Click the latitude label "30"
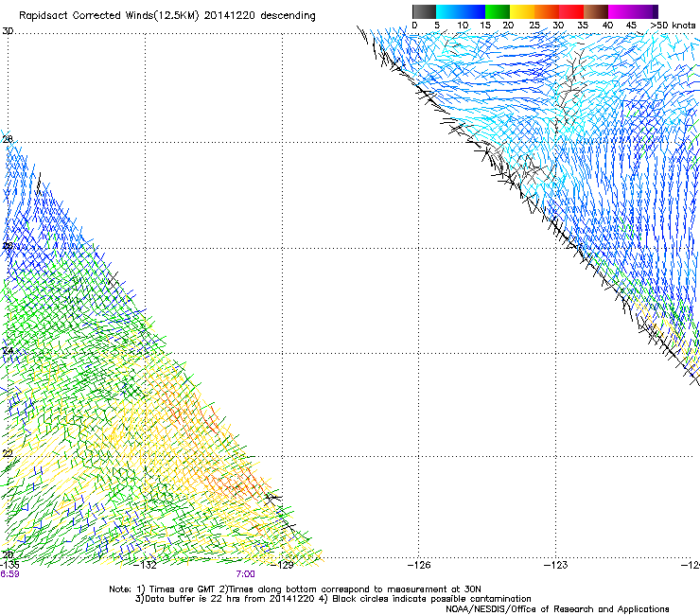 [8, 31]
